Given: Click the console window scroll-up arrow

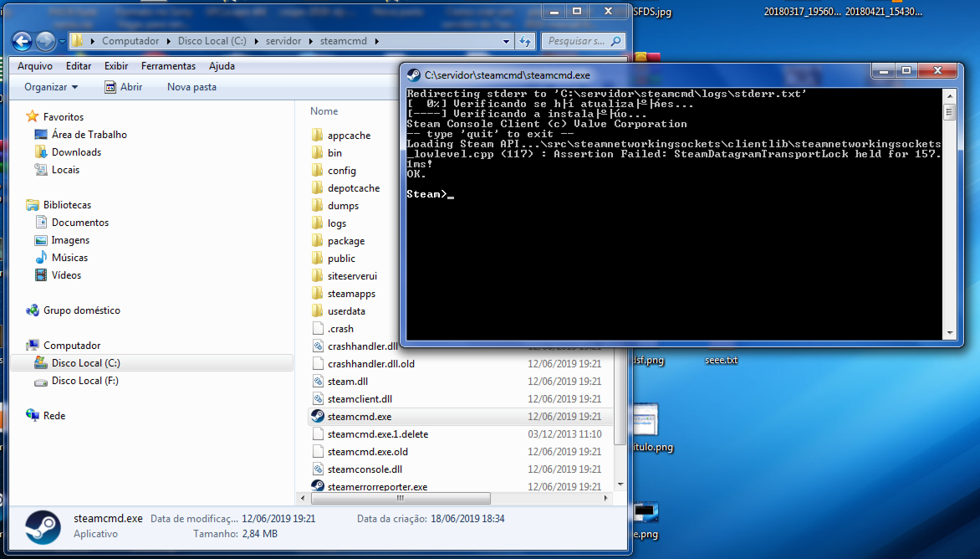Looking at the screenshot, I should [x=950, y=96].
